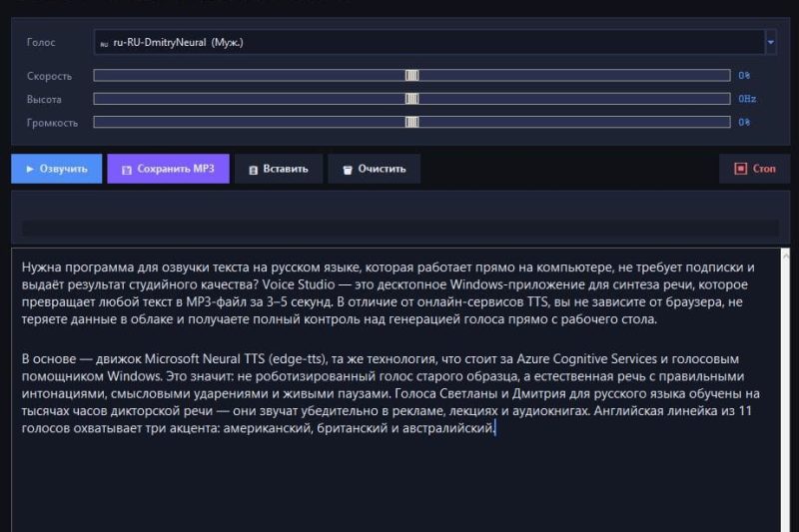
Task: Click the floppy disk icon on Сохранить MP3
Action: [x=127, y=170]
